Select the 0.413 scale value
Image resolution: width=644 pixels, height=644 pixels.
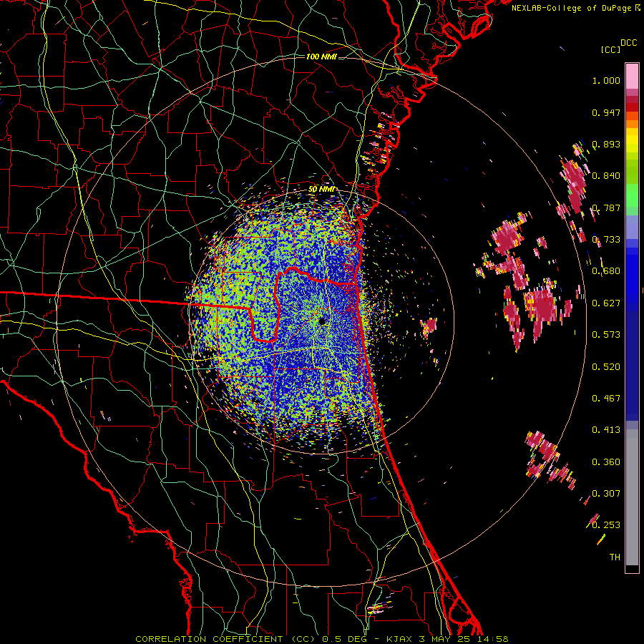click(606, 430)
